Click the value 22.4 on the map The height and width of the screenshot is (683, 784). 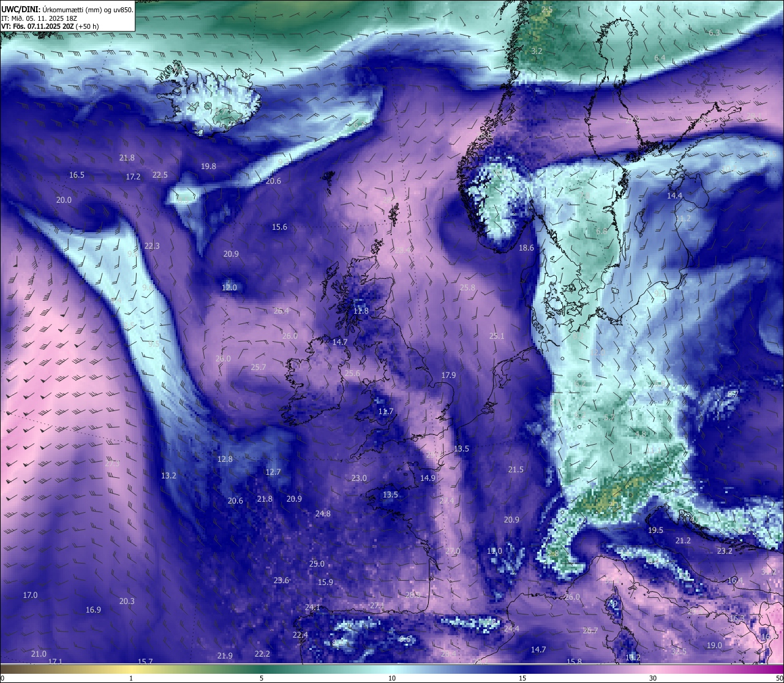click(300, 635)
